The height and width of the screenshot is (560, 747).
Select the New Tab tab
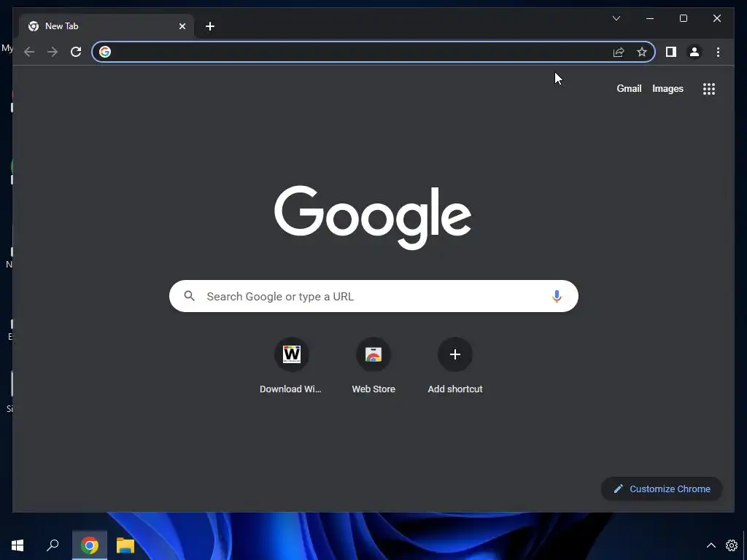[x=107, y=26]
